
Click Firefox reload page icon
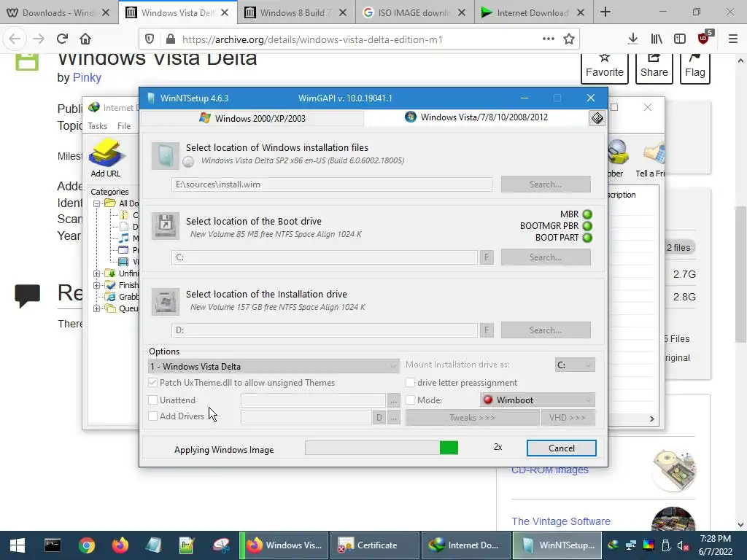click(62, 39)
